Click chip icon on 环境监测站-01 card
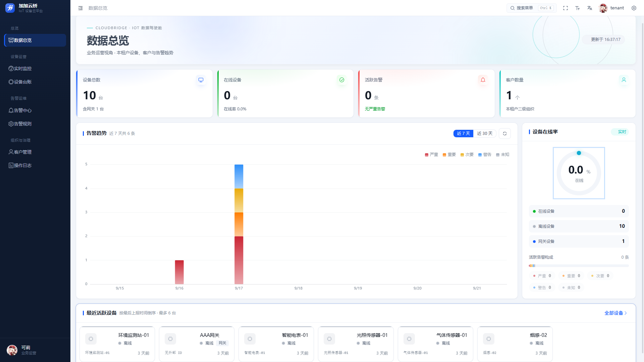The width and height of the screenshot is (644, 362). pyautogui.click(x=91, y=339)
